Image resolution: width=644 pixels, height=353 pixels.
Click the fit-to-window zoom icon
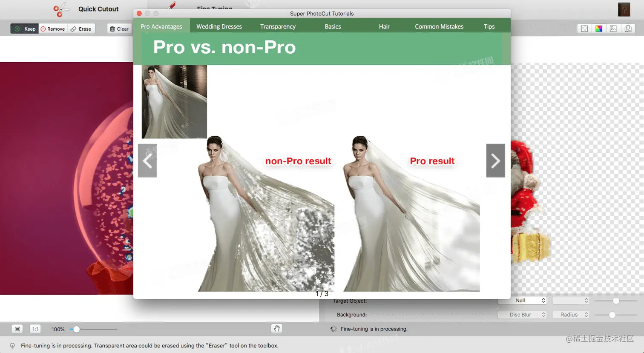[x=17, y=329]
